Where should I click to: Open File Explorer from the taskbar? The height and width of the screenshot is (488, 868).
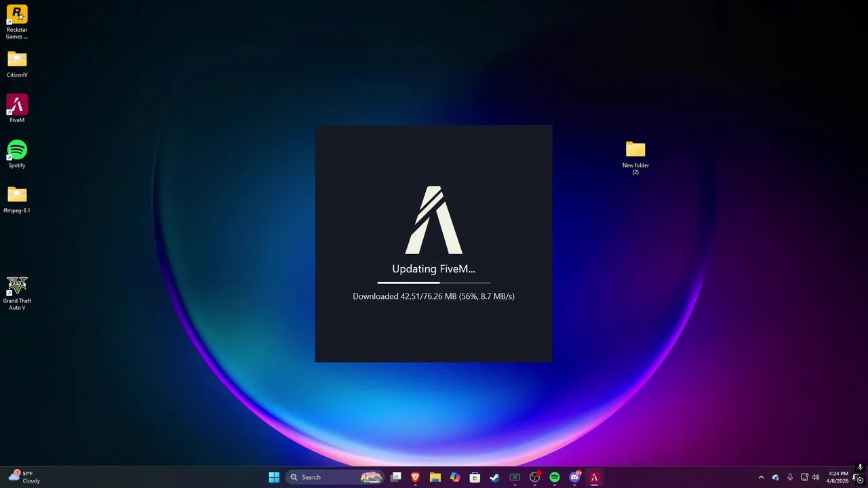point(435,477)
